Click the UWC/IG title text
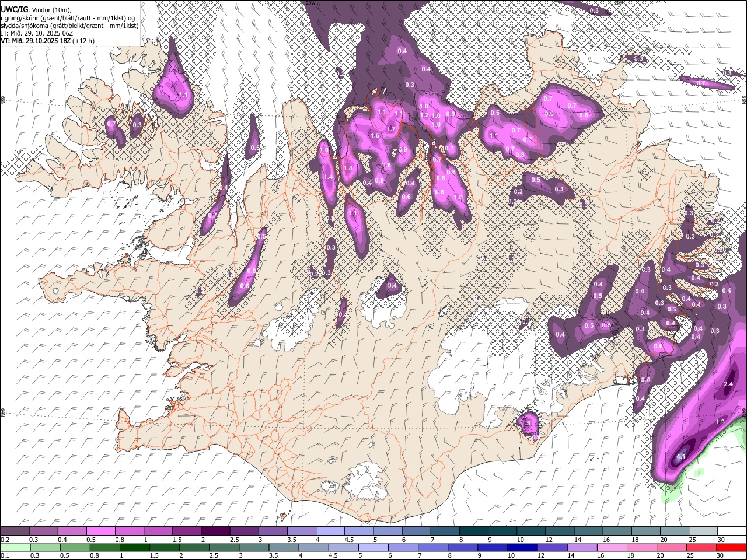The width and height of the screenshot is (747, 560). coord(14,10)
